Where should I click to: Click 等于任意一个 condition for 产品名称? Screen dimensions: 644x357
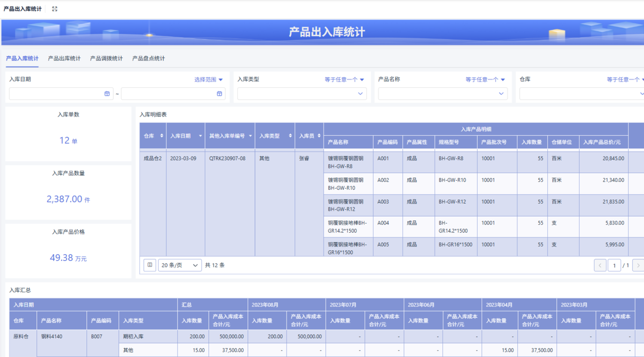(x=485, y=79)
